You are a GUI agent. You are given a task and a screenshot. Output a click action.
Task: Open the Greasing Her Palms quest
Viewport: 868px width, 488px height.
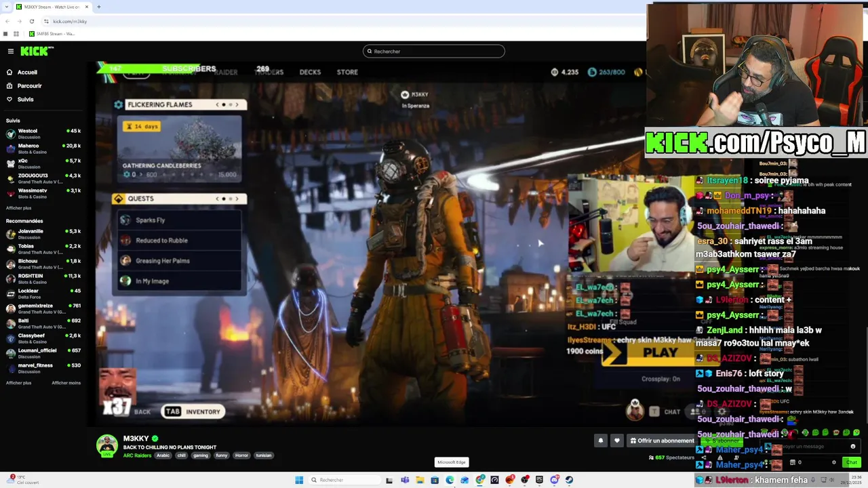click(x=180, y=261)
